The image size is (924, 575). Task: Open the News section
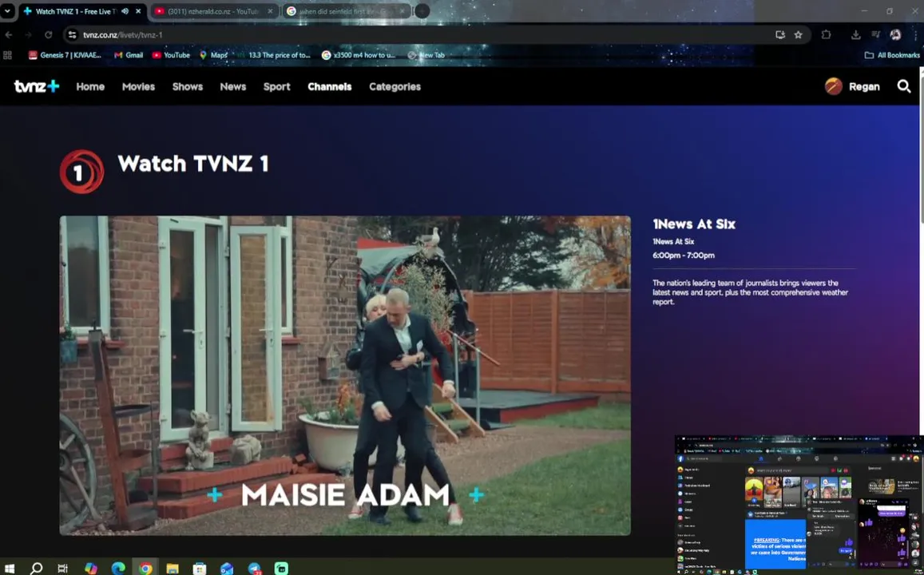(x=232, y=86)
